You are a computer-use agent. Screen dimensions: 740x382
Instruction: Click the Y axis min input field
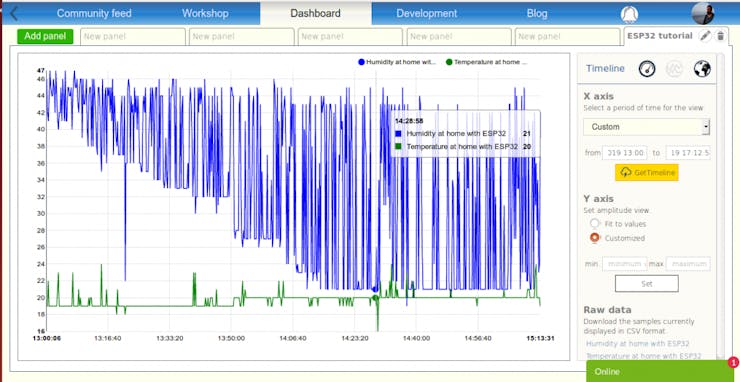624,263
